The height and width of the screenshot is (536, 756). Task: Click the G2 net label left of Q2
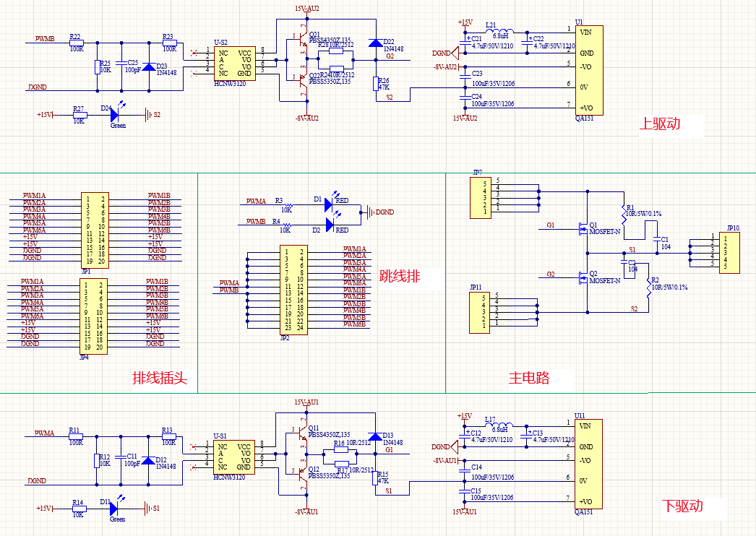click(551, 275)
